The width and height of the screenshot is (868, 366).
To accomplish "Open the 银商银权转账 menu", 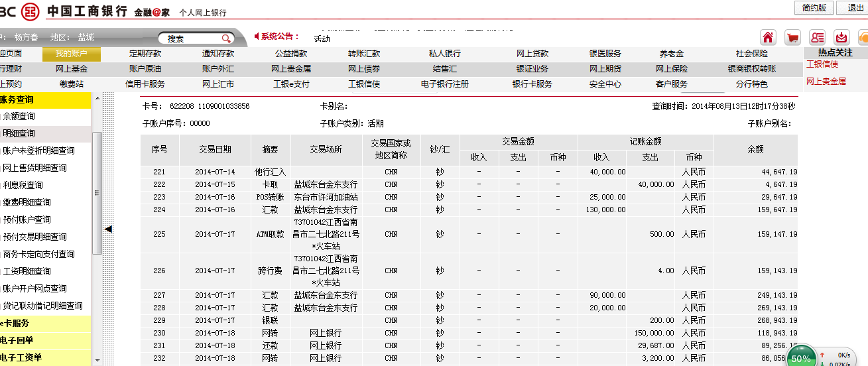I will point(752,69).
